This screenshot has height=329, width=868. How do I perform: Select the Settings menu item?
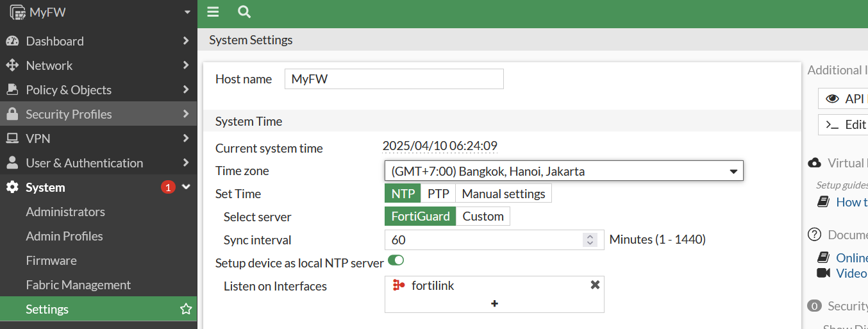[99, 309]
